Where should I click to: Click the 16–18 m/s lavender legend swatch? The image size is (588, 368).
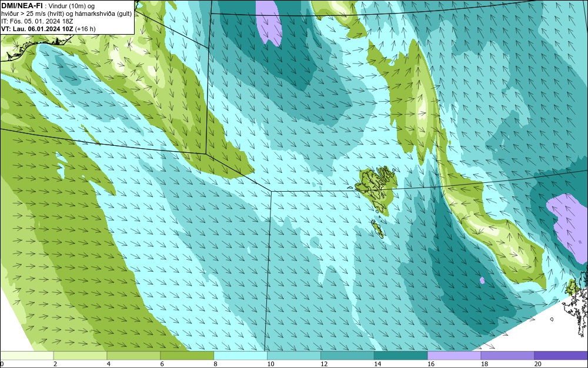point(454,355)
